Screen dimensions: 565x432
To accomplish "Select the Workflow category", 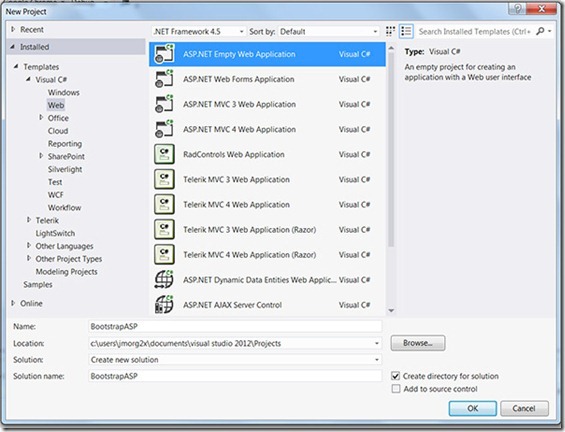I will (64, 208).
